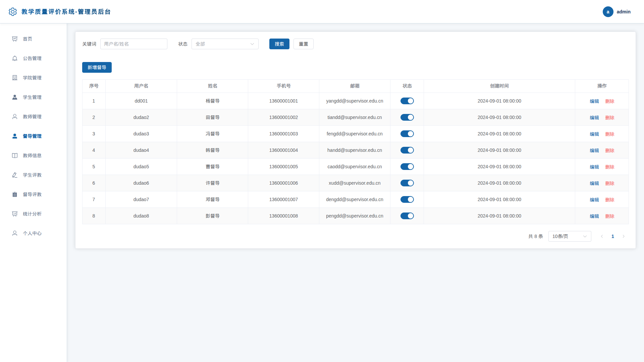The height and width of the screenshot is (362, 644).
Task: Click phone number 13600001004
Action: 283,150
